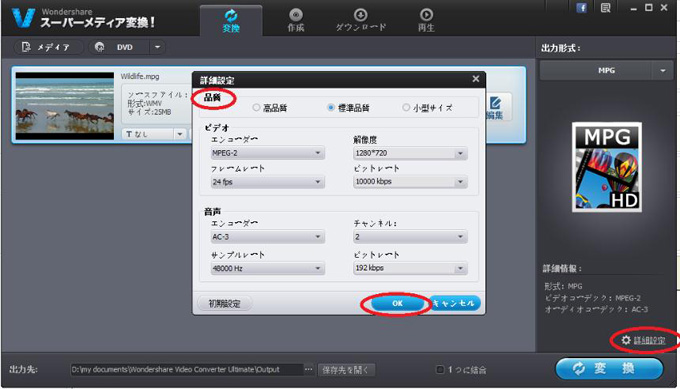Expand the DVD load options arrow
This screenshot has height=389, width=680.
[157, 47]
